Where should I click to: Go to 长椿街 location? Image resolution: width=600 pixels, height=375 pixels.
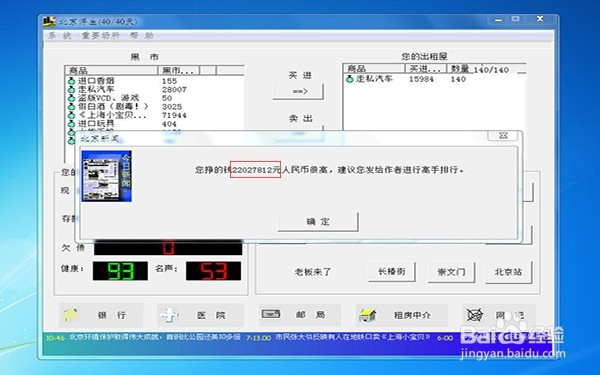pos(392,272)
